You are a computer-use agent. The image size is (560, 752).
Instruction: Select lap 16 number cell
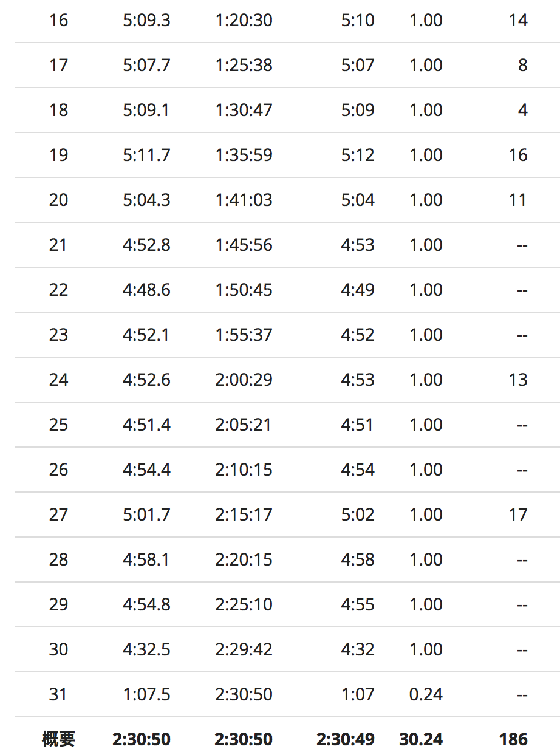point(58,20)
